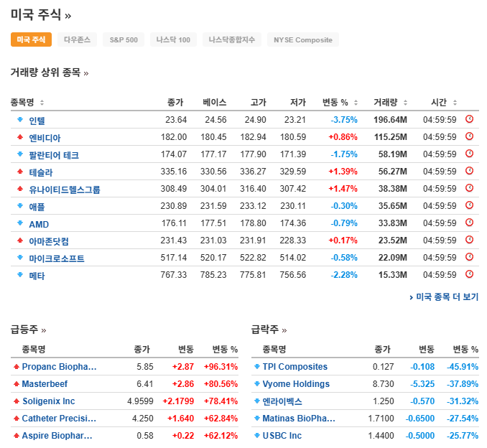Click the down arrow icon beside 팔란티어 테크
487x448 pixels.
[20, 154]
